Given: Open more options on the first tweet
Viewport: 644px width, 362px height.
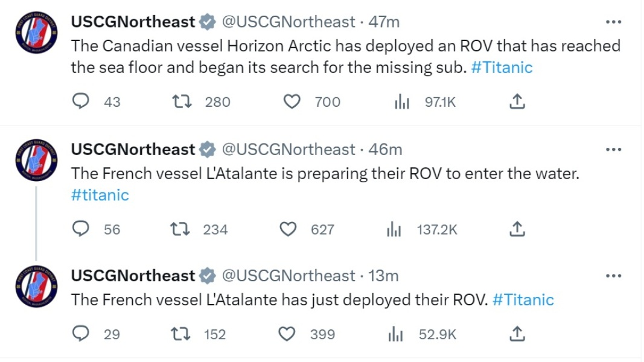Looking at the screenshot, I should [x=613, y=22].
